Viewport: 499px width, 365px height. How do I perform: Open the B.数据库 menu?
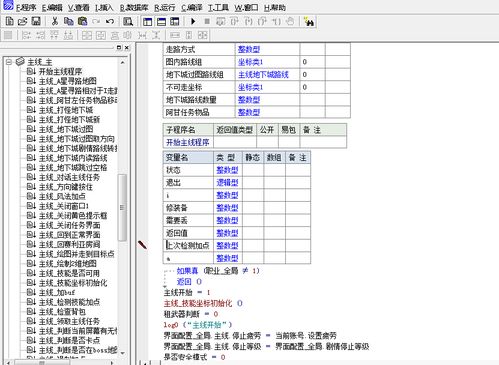(x=134, y=8)
